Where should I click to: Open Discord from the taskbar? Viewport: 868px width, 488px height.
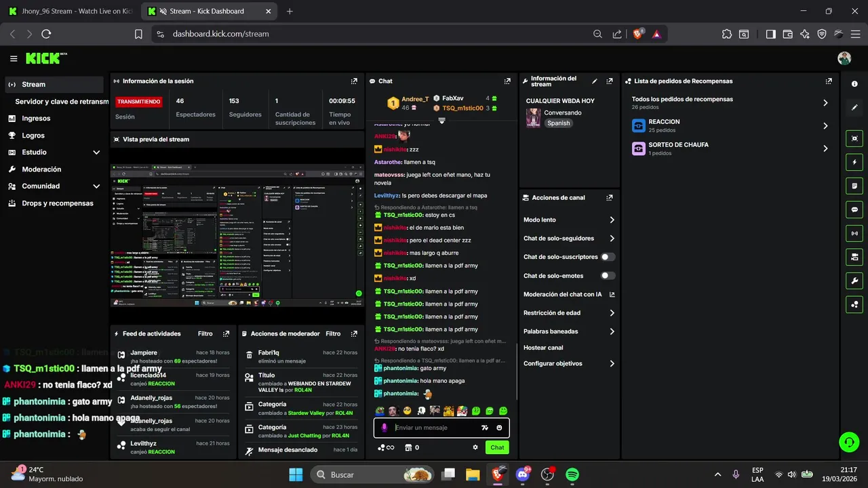click(523, 474)
